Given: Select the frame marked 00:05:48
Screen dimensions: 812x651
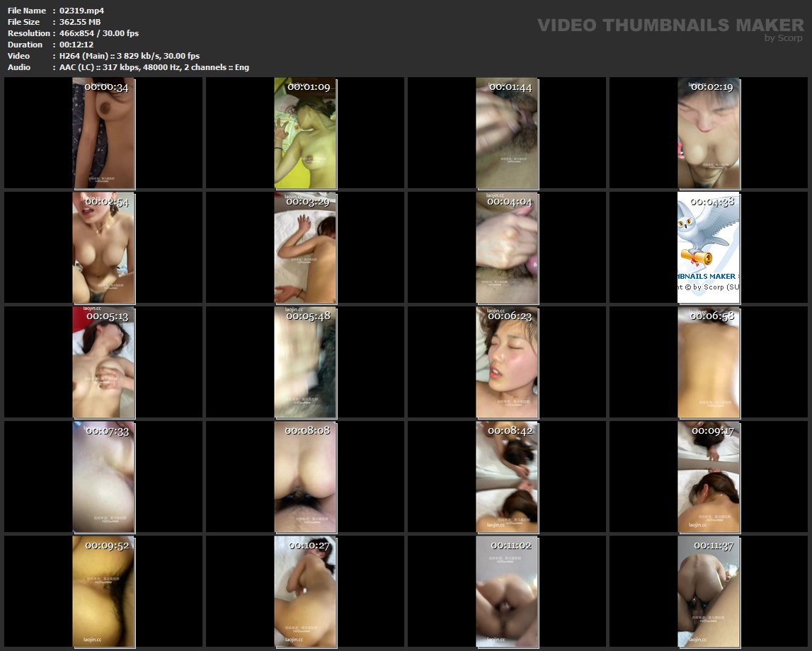Looking at the screenshot, I should (x=305, y=362).
